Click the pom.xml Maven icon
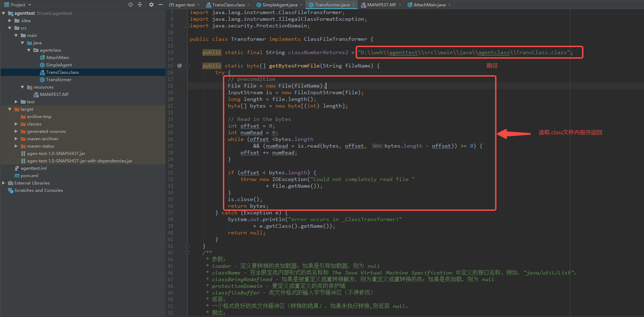 [17, 175]
